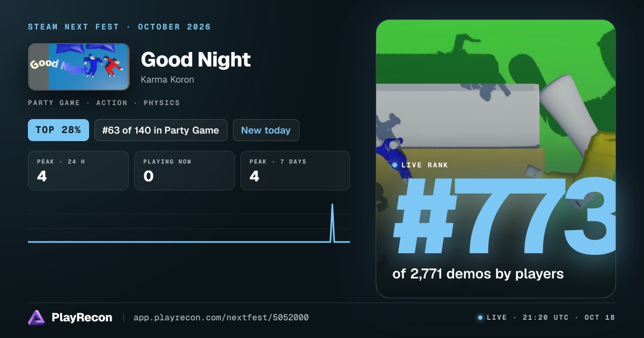Click the 'of 2,771 demos by players' text
The image size is (644, 338).
(x=478, y=274)
